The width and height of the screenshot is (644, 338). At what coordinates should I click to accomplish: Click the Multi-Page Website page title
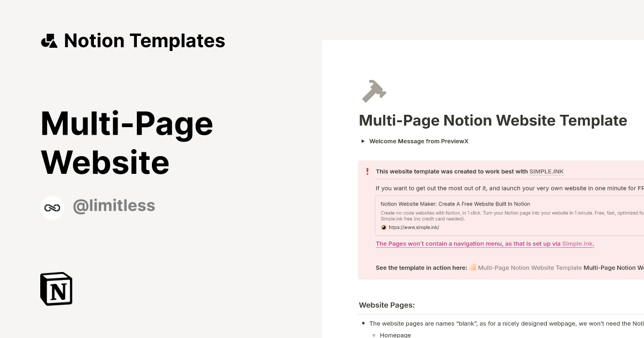tap(127, 142)
